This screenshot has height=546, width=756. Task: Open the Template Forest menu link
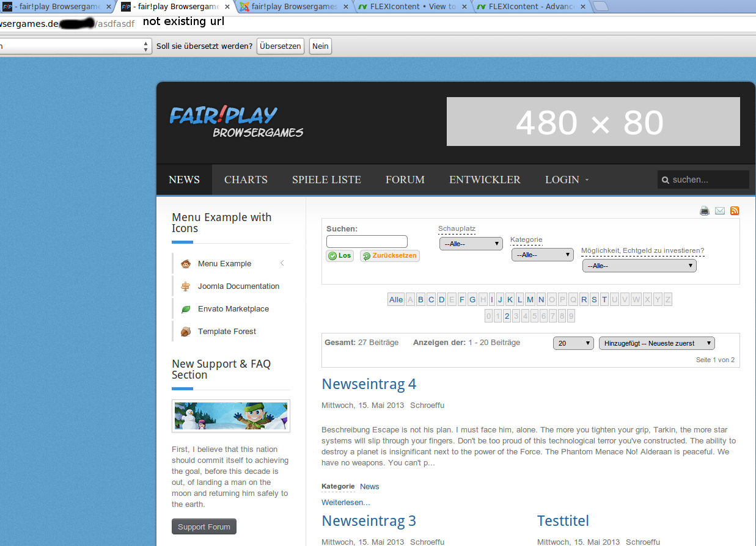(227, 332)
